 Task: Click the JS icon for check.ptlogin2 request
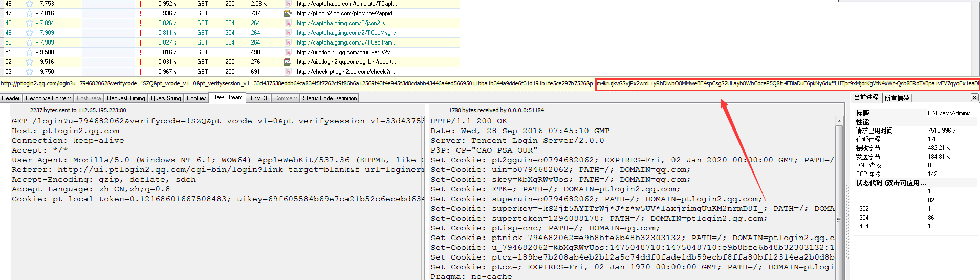pos(288,72)
